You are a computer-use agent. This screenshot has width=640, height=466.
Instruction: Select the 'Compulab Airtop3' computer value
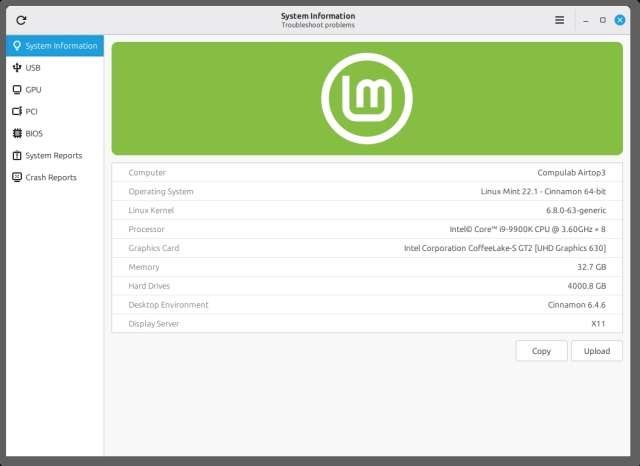click(x=571, y=173)
